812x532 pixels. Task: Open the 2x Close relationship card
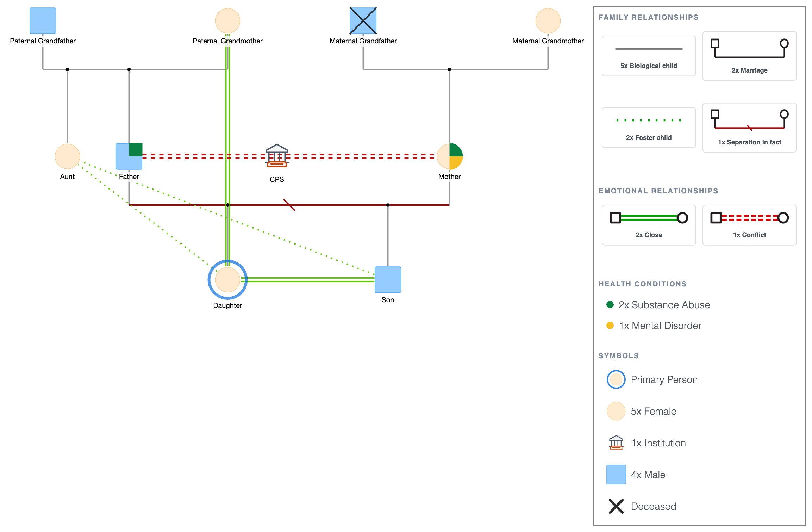[649, 225]
